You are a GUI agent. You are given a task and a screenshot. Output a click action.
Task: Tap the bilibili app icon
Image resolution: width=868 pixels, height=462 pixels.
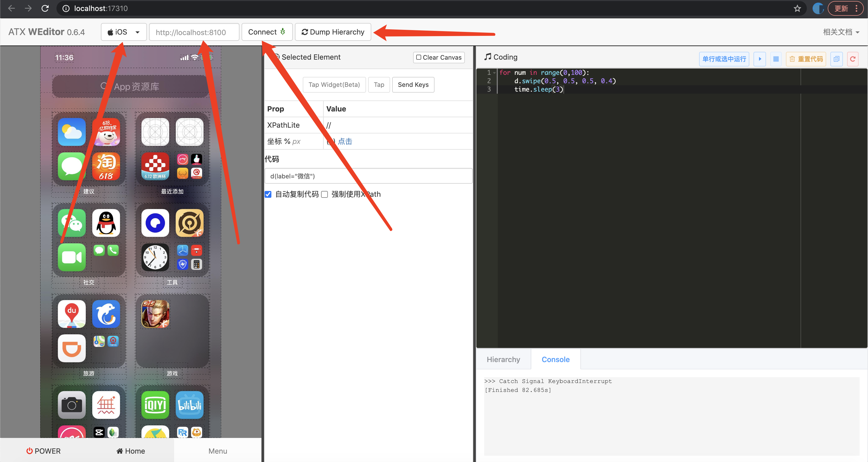189,405
